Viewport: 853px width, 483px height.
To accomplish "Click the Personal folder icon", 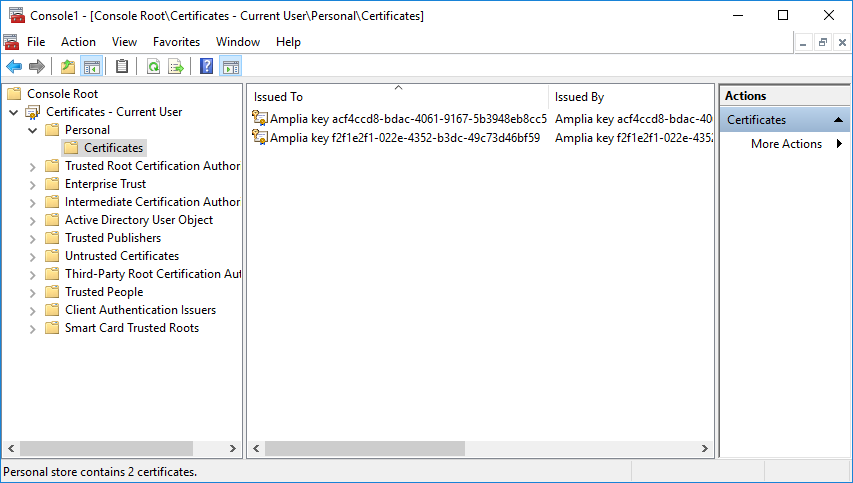I will [x=52, y=130].
